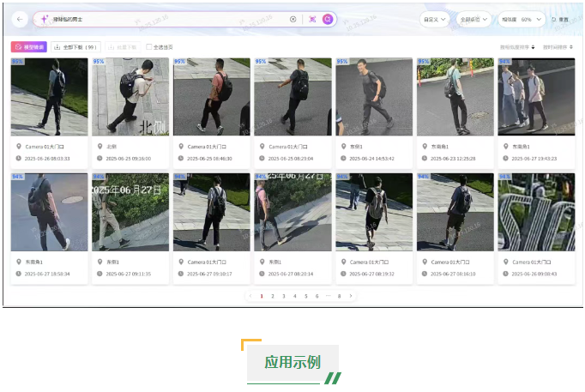Click clock icon beside 2025-06-27 18:58:34

[18, 274]
